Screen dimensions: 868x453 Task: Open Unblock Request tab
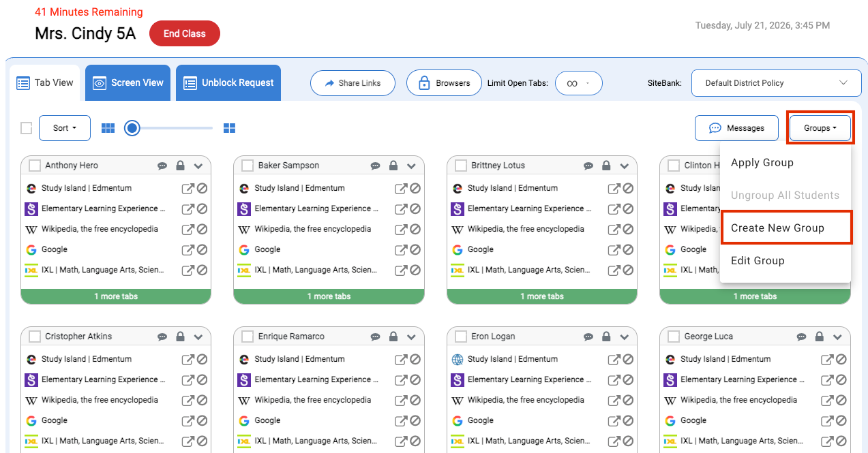(228, 83)
